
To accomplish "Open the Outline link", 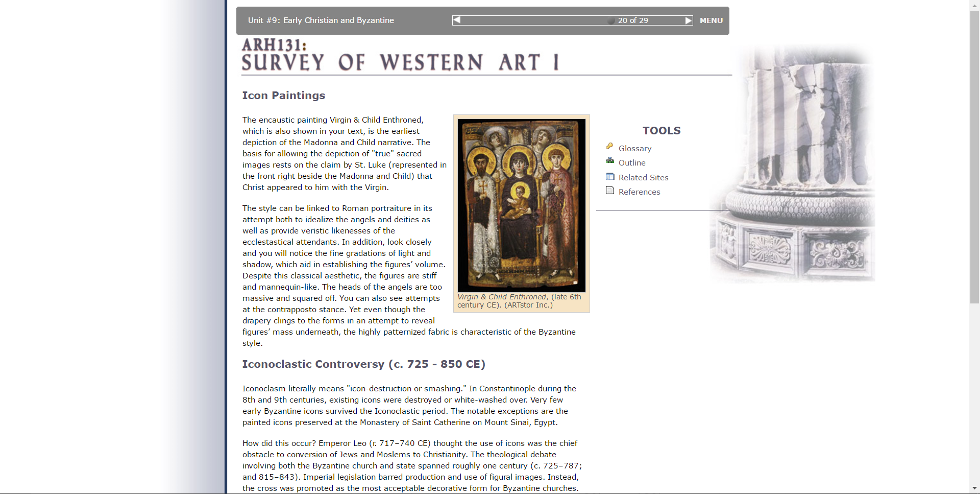I will click(x=632, y=162).
